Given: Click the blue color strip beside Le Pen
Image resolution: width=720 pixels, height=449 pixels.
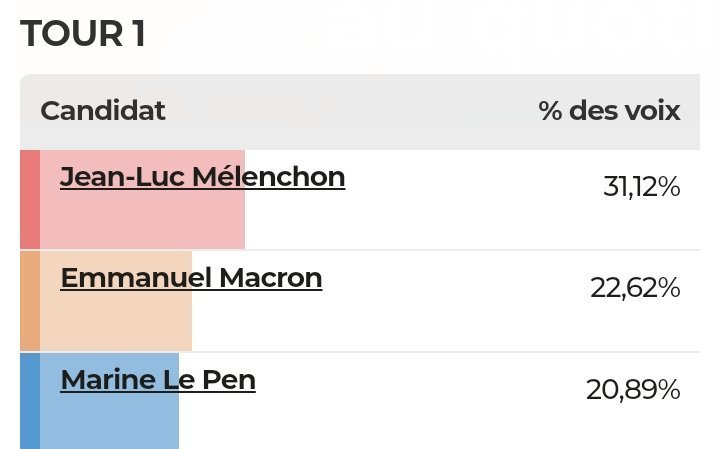Looking at the screenshot, I should (x=30, y=400).
